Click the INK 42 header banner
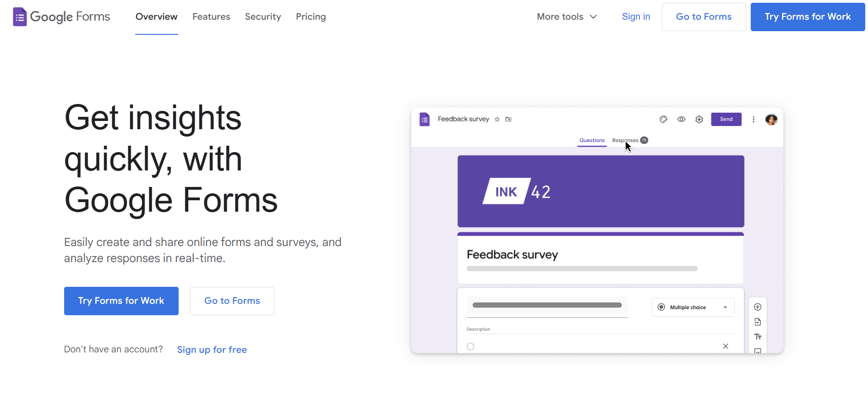The width and height of the screenshot is (868, 411). 601,191
